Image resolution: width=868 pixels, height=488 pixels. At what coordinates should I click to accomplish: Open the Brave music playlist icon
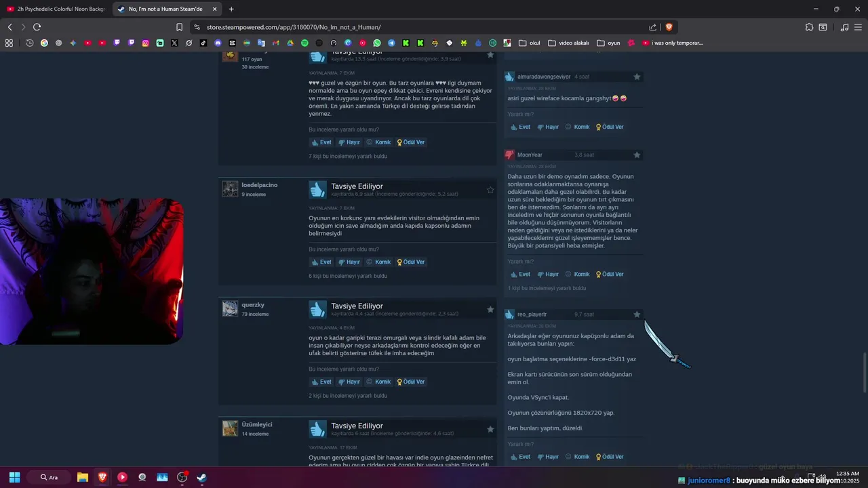(844, 27)
